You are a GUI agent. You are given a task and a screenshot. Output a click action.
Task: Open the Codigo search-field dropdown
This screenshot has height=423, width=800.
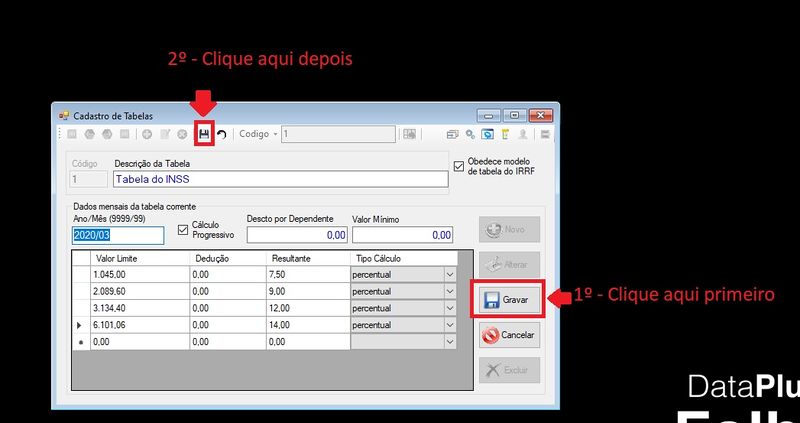[x=276, y=135]
